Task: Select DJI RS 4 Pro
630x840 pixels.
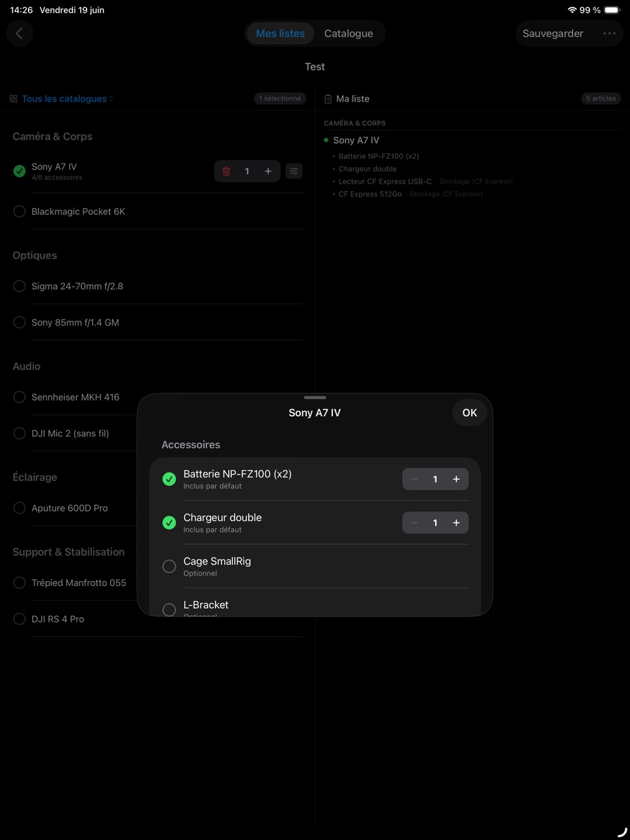Action: pyautogui.click(x=20, y=619)
